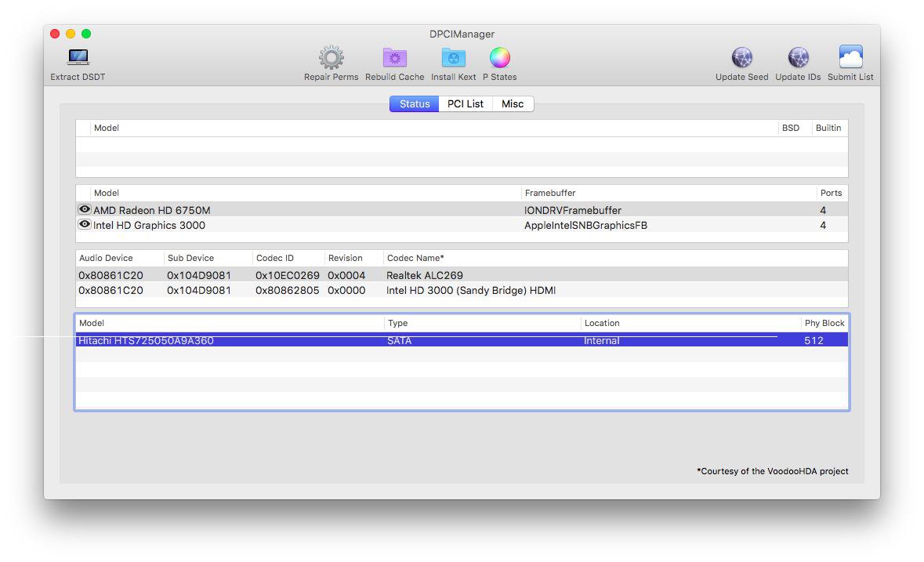Click the Submit List cloud icon
Image resolution: width=924 pixels, height=562 pixels.
click(x=851, y=57)
